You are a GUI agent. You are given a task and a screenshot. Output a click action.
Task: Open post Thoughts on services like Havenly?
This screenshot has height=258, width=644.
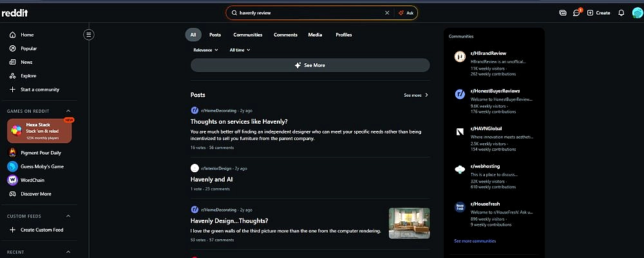(x=239, y=121)
